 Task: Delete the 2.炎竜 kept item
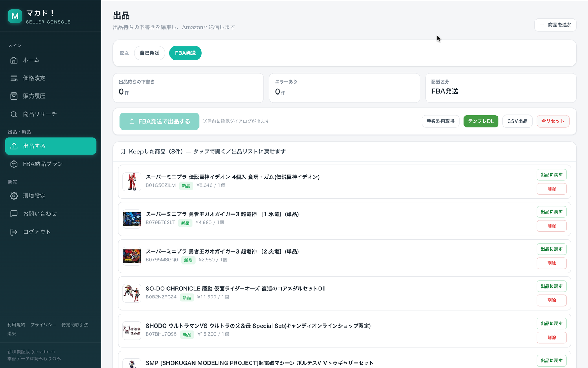[551, 263]
